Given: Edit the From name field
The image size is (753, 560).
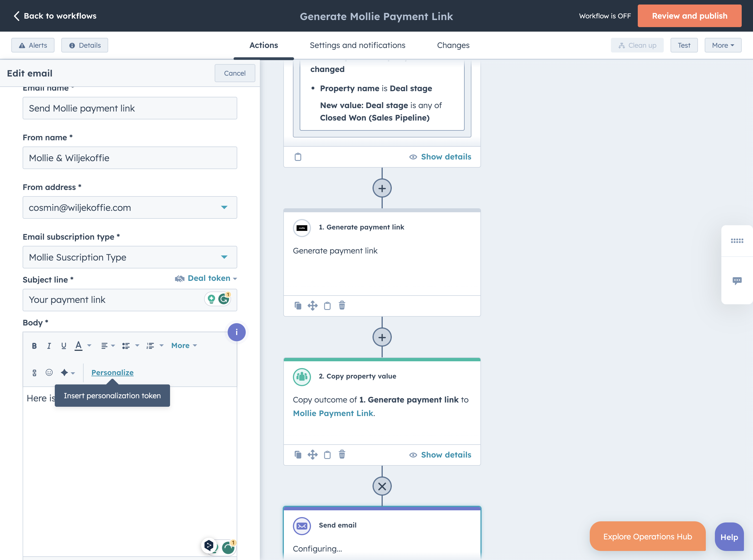Looking at the screenshot, I should pos(130,158).
